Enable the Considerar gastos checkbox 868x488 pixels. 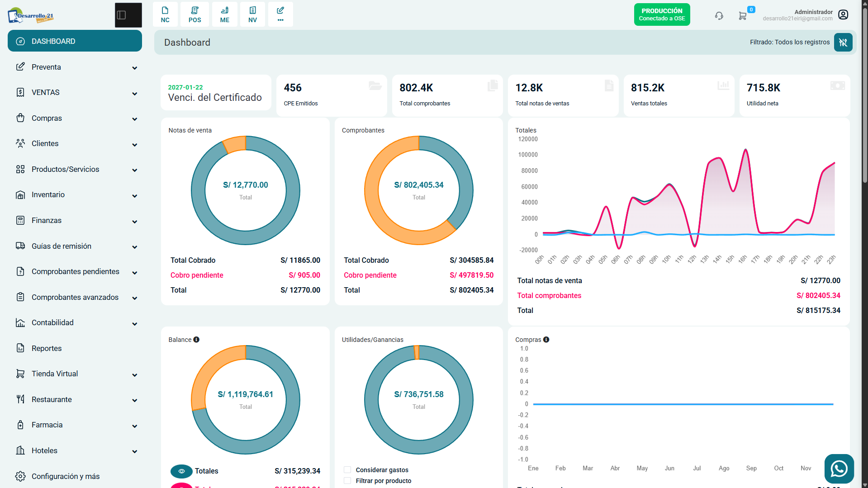(x=347, y=470)
